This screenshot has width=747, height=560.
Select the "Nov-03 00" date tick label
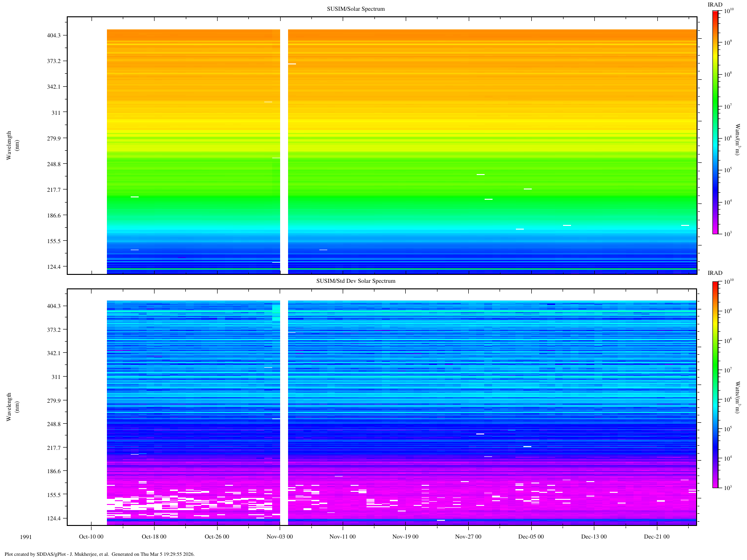280,537
